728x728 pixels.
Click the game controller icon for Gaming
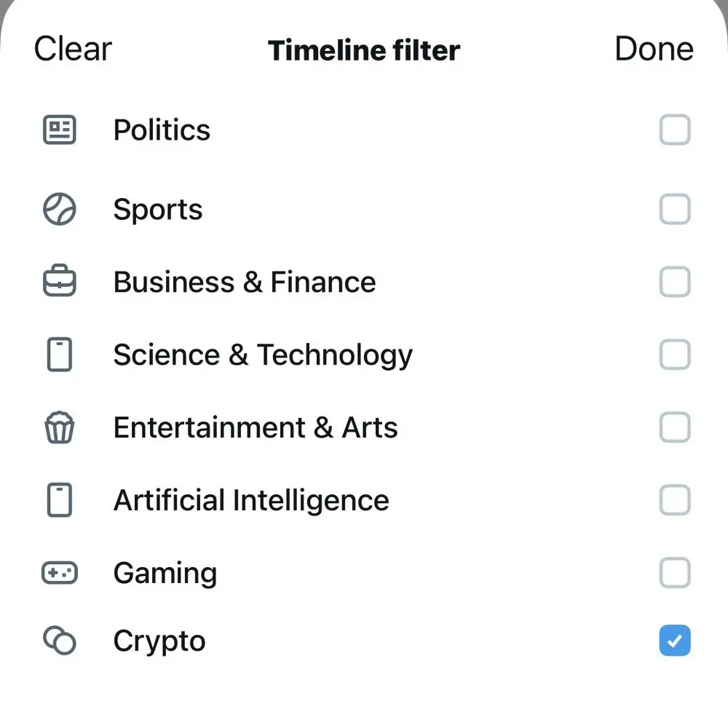[59, 574]
